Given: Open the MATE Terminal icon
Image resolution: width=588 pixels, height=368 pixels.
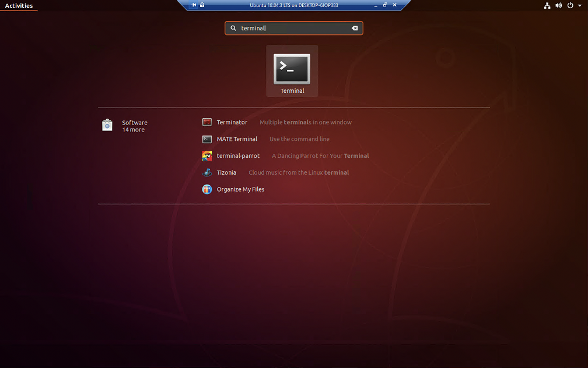Looking at the screenshot, I should (207, 139).
